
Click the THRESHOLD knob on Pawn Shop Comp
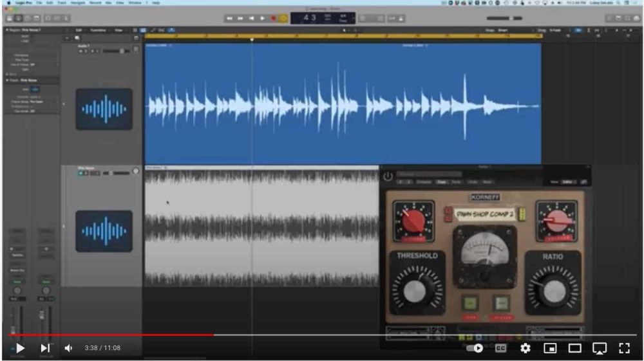415,290
